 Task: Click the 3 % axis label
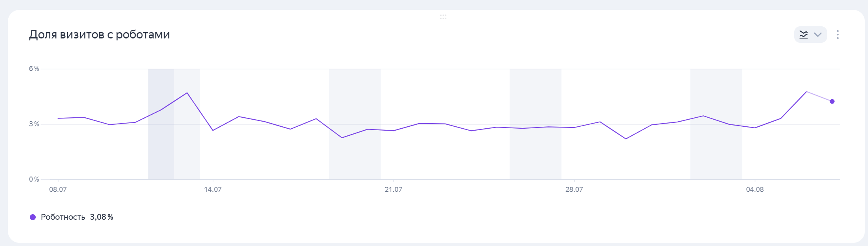tap(34, 124)
